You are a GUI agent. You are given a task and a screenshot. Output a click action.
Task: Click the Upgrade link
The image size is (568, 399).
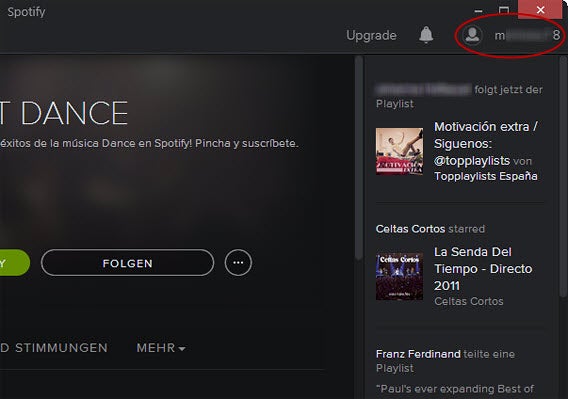[x=371, y=36]
